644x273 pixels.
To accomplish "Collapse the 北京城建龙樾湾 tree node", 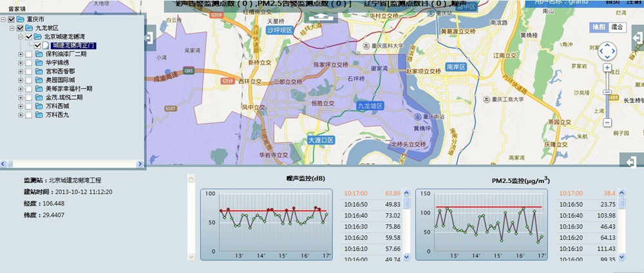I will (21, 37).
